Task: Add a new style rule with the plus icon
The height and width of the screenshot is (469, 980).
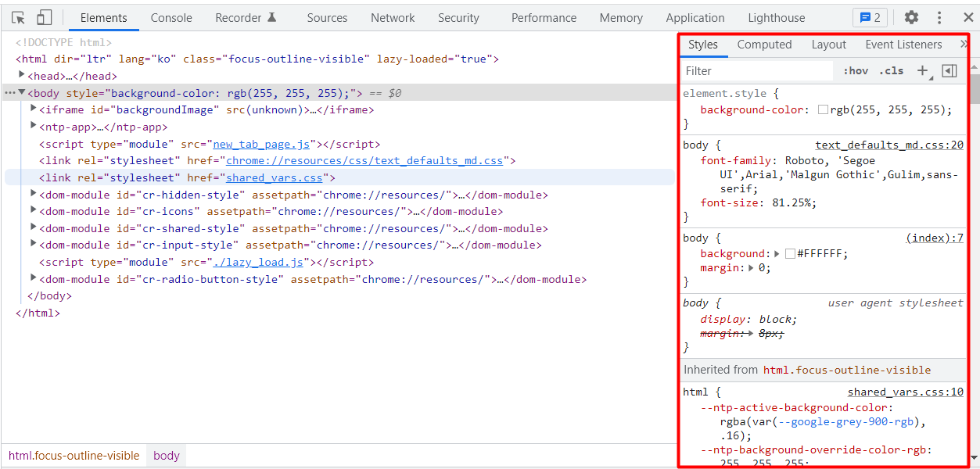Action: tap(923, 71)
